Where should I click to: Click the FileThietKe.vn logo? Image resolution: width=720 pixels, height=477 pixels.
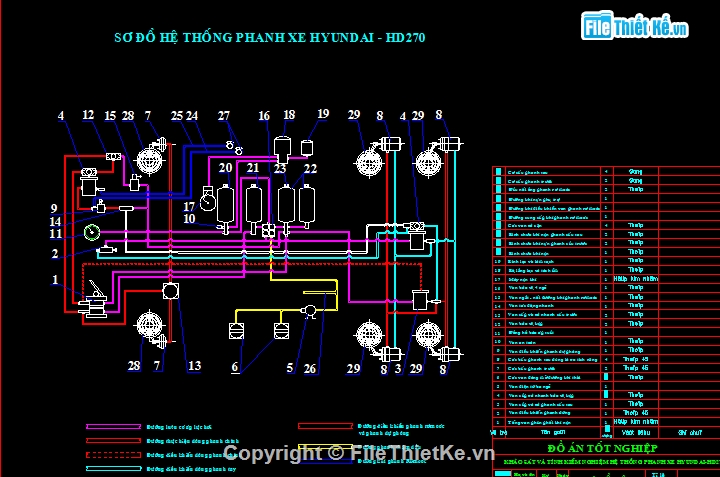point(635,25)
